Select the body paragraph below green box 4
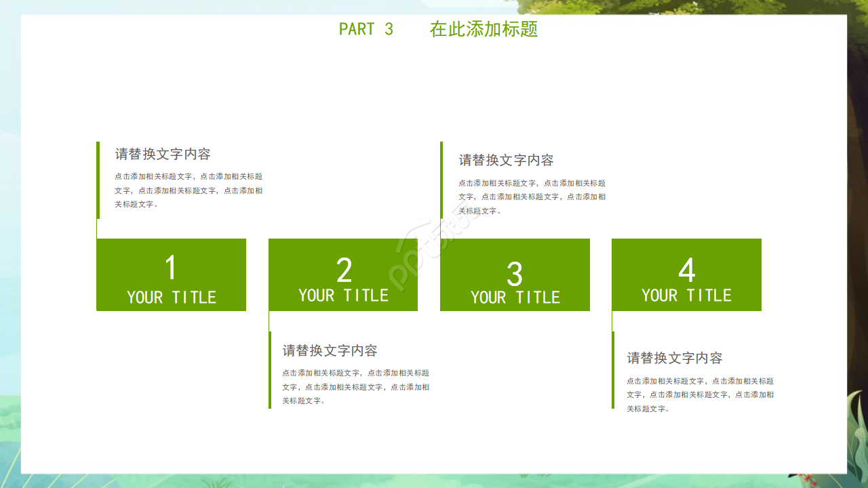Viewport: 868px width, 488px height. (700, 394)
